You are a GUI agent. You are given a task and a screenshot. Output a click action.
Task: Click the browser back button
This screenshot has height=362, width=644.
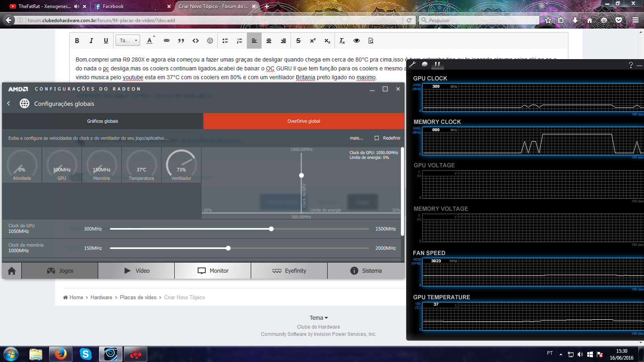click(8, 20)
